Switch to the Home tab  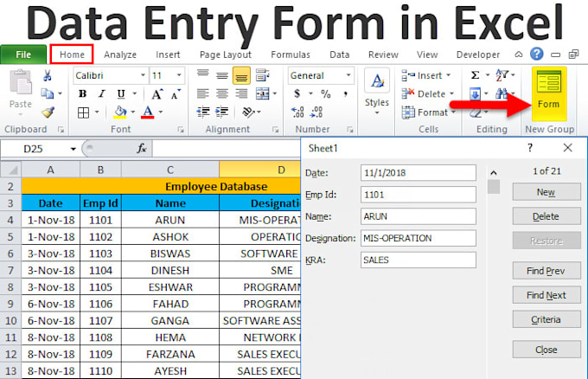tap(72, 55)
